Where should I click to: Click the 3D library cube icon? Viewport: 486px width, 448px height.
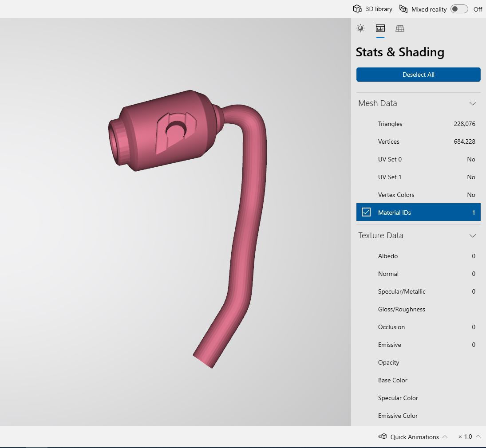tap(357, 9)
